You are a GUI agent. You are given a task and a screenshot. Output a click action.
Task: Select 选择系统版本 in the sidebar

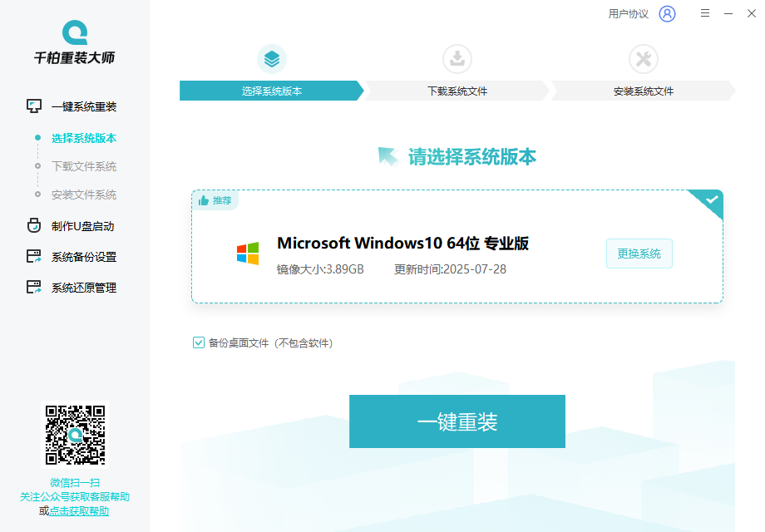(x=84, y=138)
